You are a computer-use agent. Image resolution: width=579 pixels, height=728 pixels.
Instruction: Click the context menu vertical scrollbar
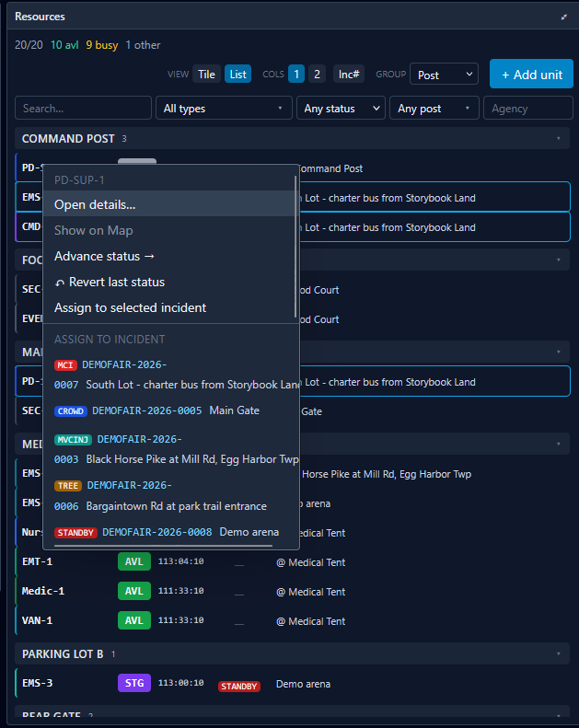[295, 247]
